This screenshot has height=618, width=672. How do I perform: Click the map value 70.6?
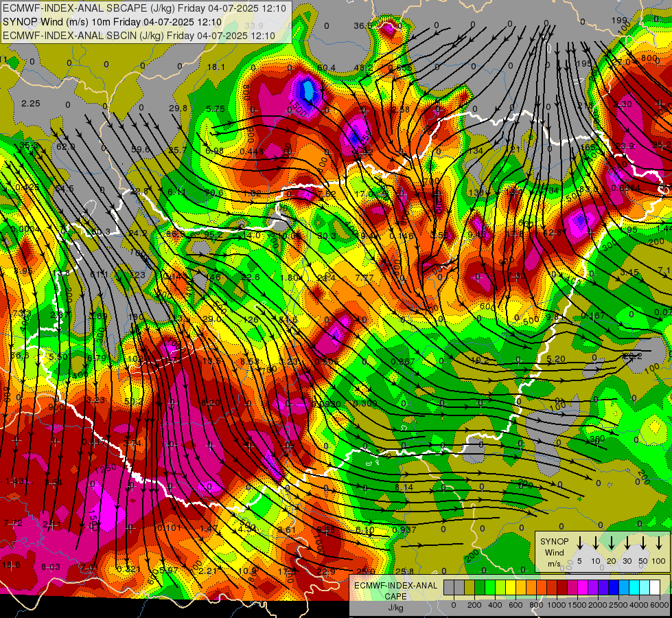(214, 192)
